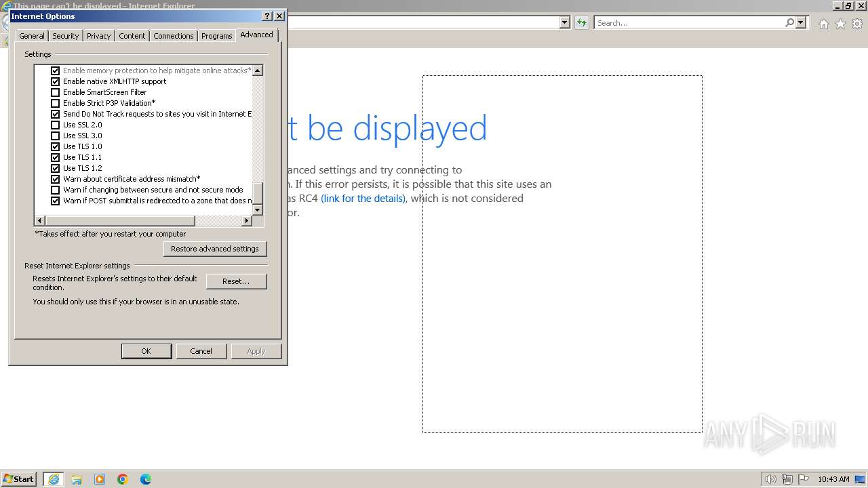Switch to the General tab
The width and height of the screenshot is (868, 488).
coord(32,36)
